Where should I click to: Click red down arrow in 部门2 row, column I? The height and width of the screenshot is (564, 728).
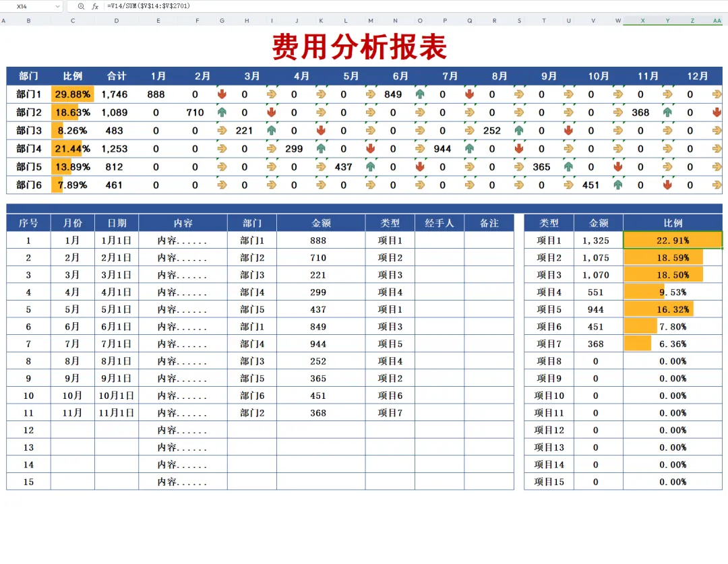click(272, 113)
